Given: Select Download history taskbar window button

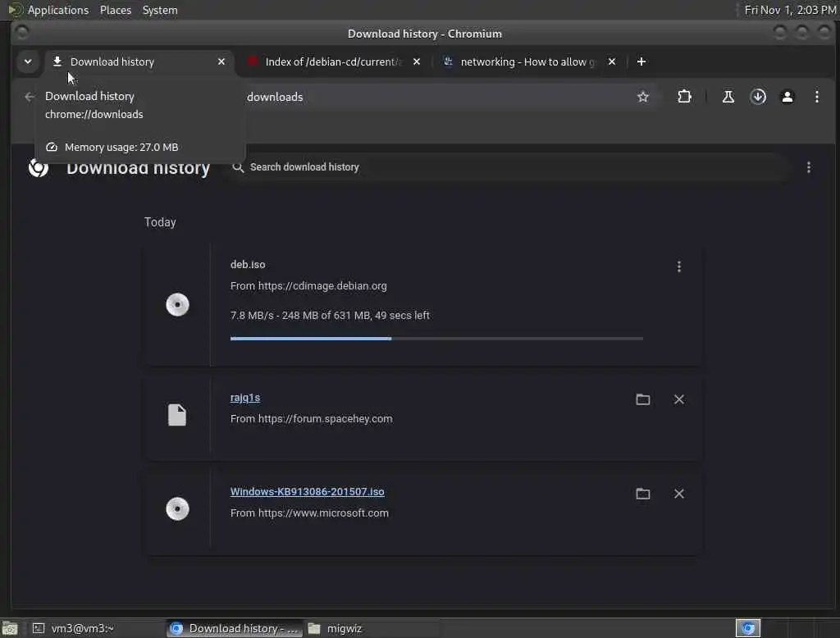Looking at the screenshot, I should (234, 628).
